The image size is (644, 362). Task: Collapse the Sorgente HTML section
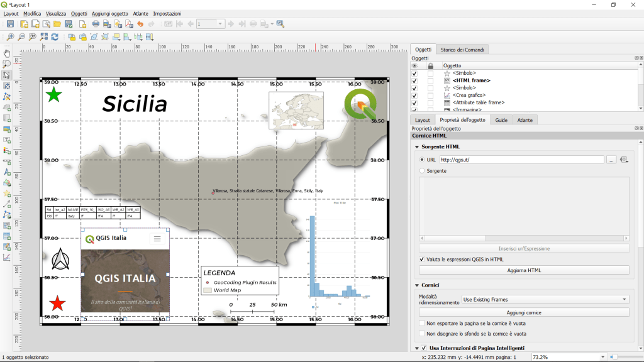point(416,147)
